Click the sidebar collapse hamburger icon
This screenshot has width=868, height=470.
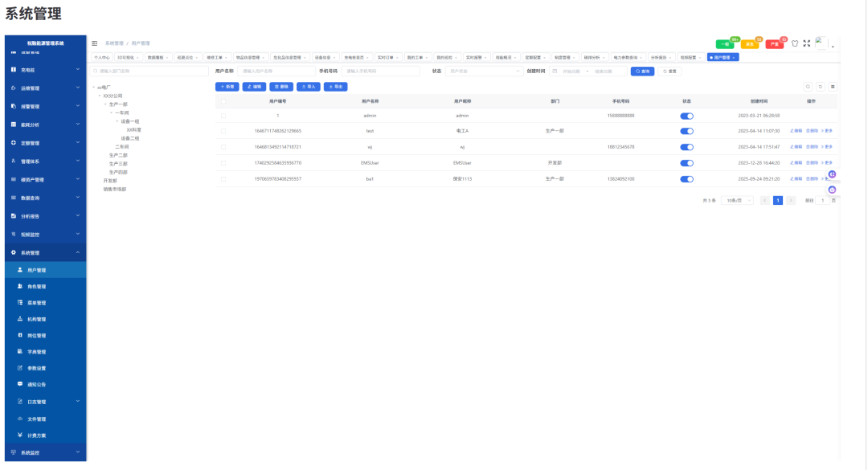(95, 43)
